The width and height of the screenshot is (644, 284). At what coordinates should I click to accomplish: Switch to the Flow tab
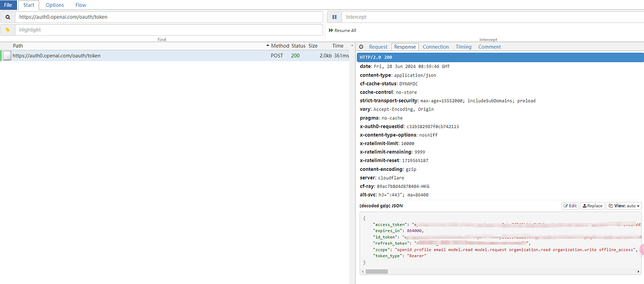tap(81, 5)
